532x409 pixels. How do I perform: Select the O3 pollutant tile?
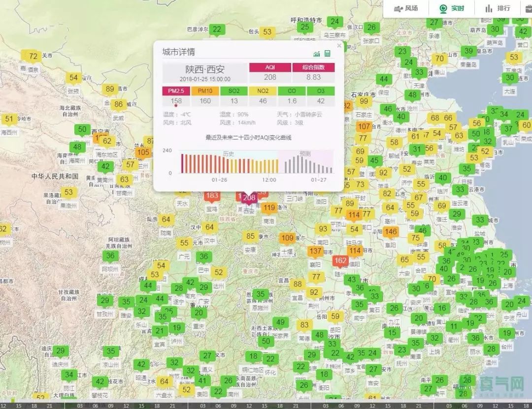point(321,91)
